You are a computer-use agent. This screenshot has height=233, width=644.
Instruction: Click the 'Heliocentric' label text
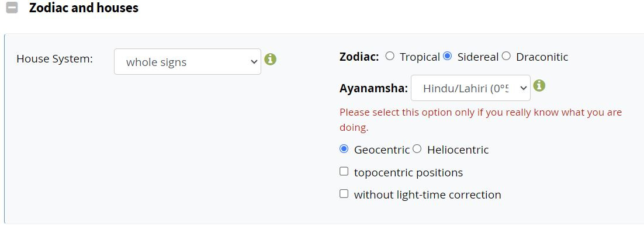point(458,149)
